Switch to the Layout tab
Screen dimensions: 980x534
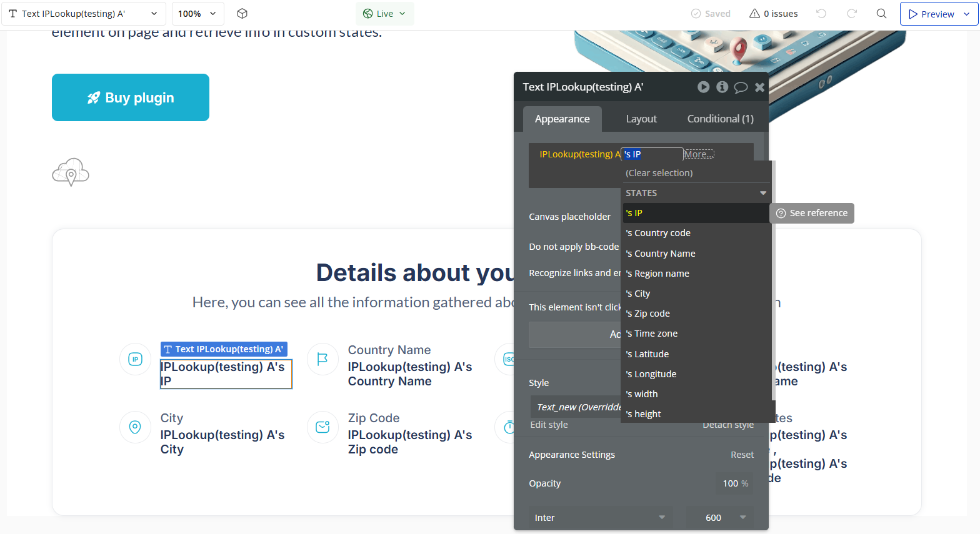click(641, 119)
